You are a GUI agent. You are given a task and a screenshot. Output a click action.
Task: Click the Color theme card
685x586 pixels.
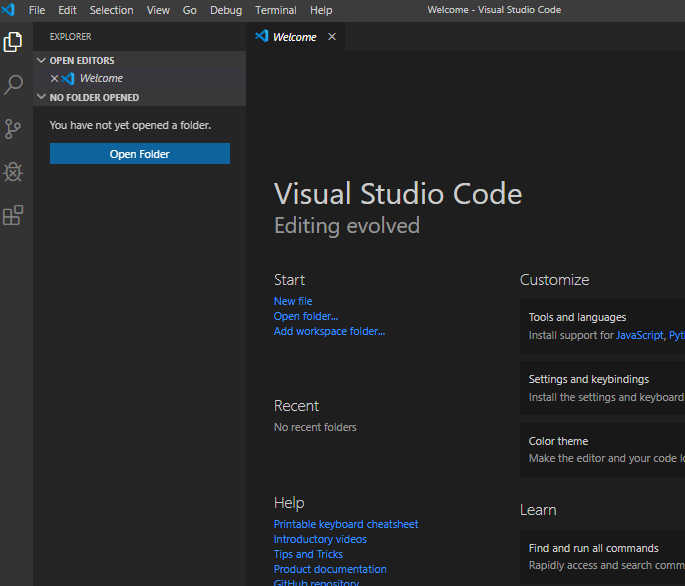click(x=602, y=450)
